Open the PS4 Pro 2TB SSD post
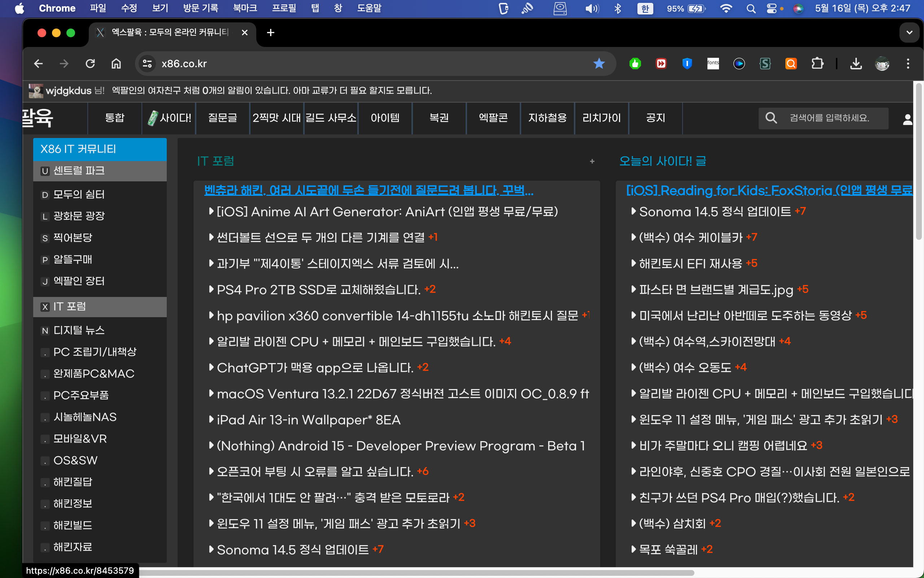Viewport: 924px width, 578px height. pos(318,290)
